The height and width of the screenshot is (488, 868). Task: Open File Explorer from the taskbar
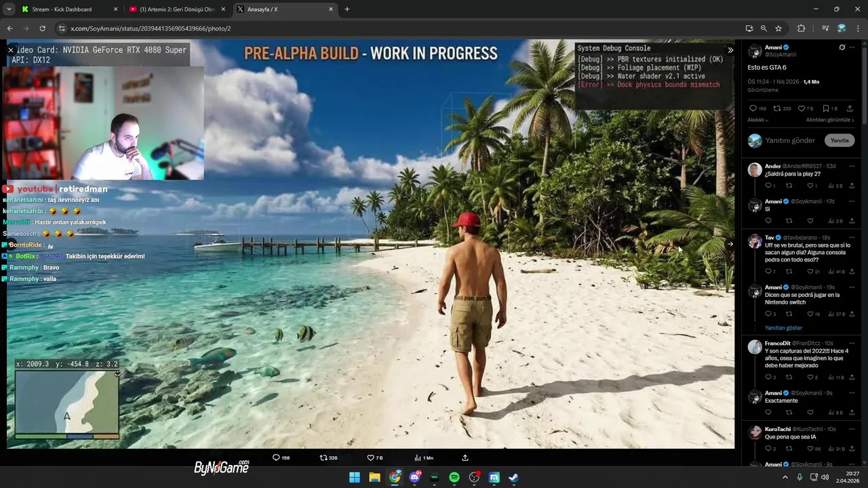(x=374, y=477)
